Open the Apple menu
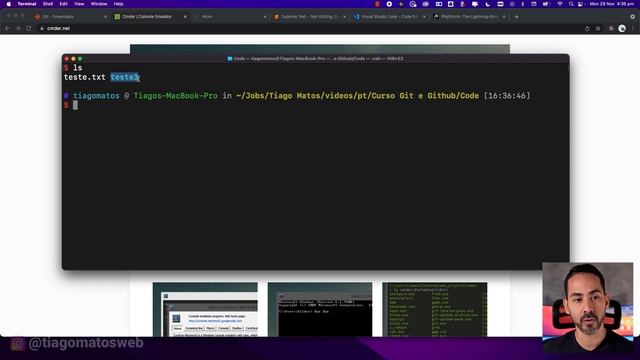The width and height of the screenshot is (640, 360). [x=9, y=4]
